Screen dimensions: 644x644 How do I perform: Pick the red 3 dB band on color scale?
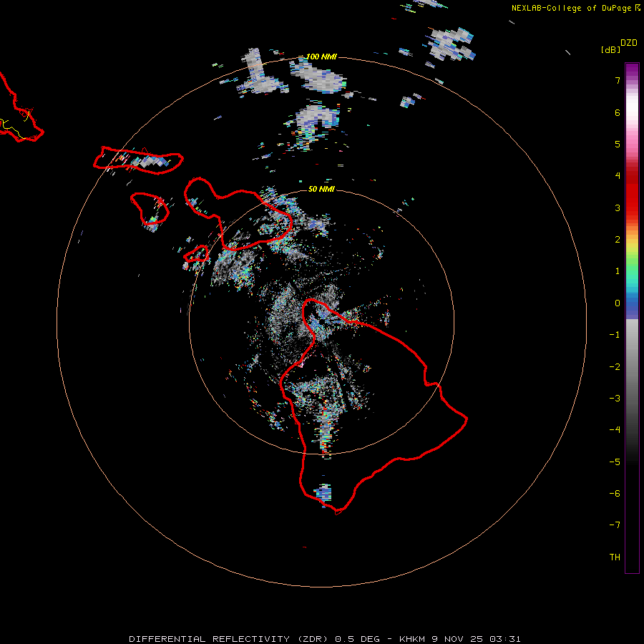click(632, 208)
